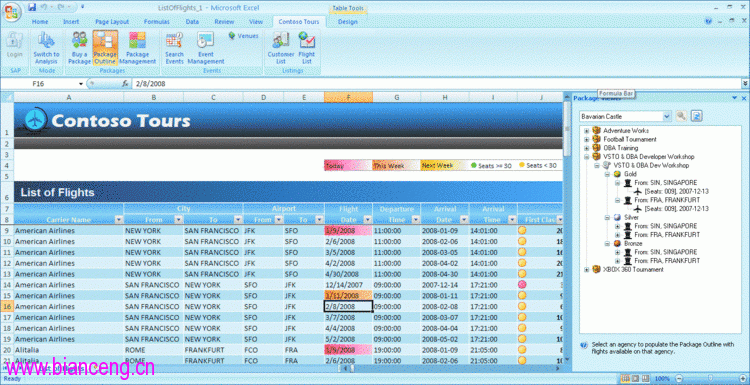
Task: Click Switch to Analysis mode
Action: (46, 48)
